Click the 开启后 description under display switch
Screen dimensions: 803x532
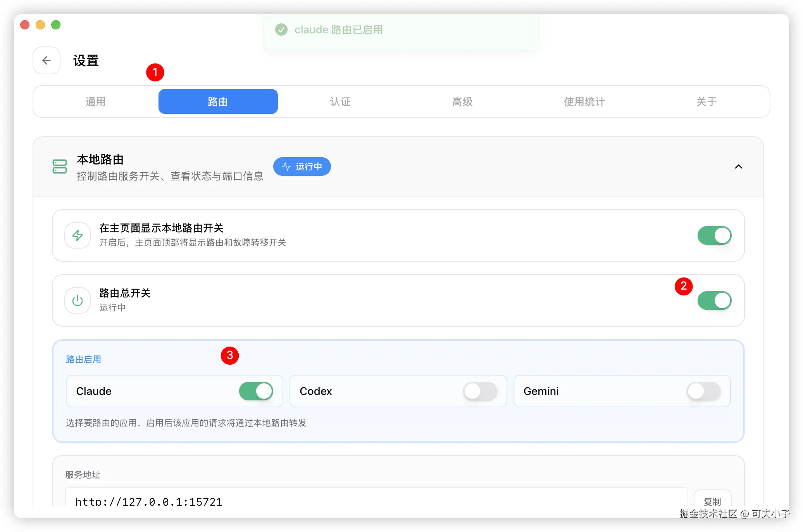(x=193, y=242)
